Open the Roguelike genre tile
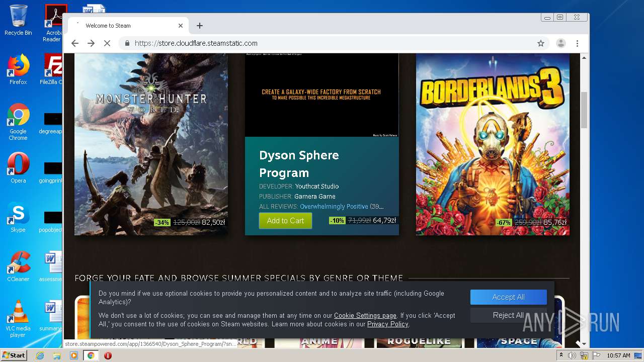644x362 pixels. (419, 341)
